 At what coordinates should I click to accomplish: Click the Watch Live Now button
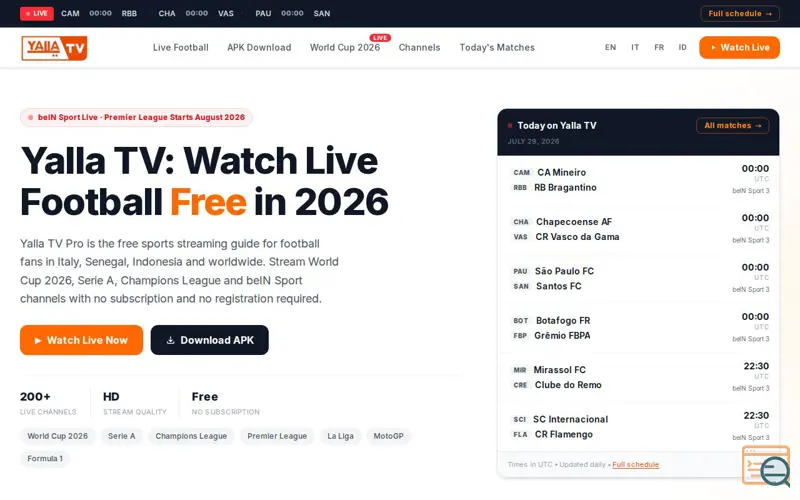pos(82,340)
